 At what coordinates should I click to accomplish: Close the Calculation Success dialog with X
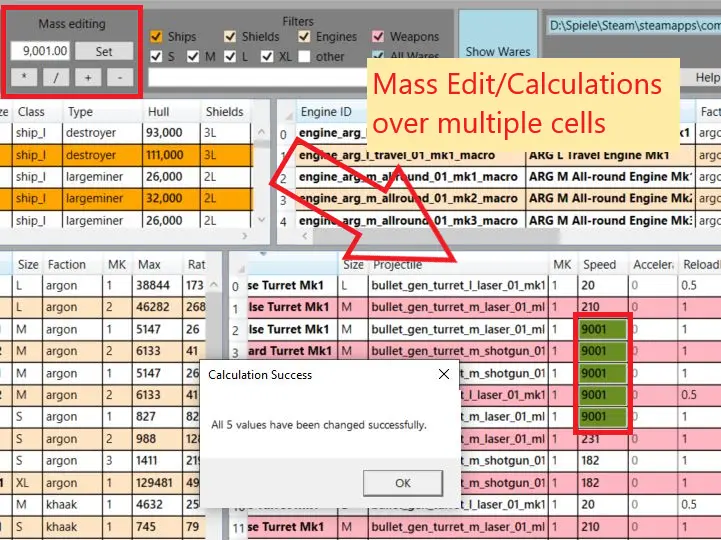(444, 374)
